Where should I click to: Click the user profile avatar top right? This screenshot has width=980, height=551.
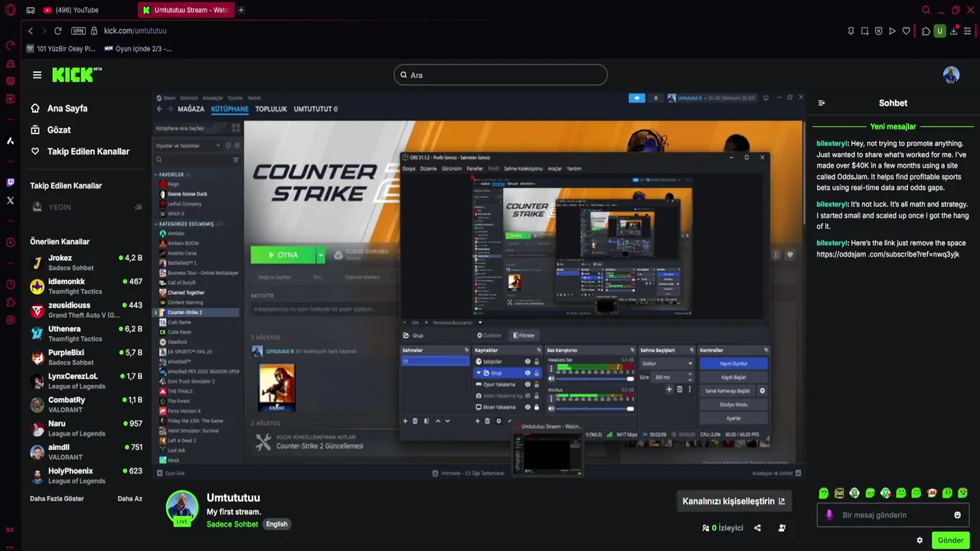coord(951,75)
